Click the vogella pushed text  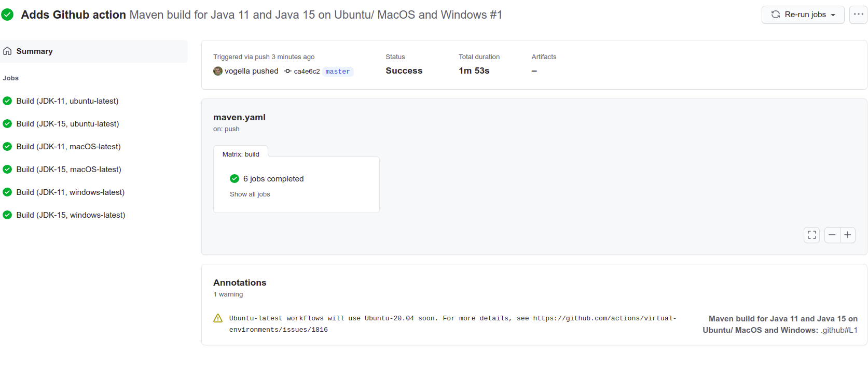coord(252,71)
